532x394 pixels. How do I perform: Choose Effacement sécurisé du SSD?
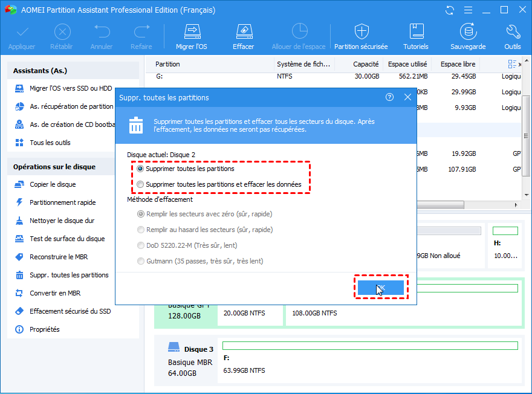click(63, 311)
